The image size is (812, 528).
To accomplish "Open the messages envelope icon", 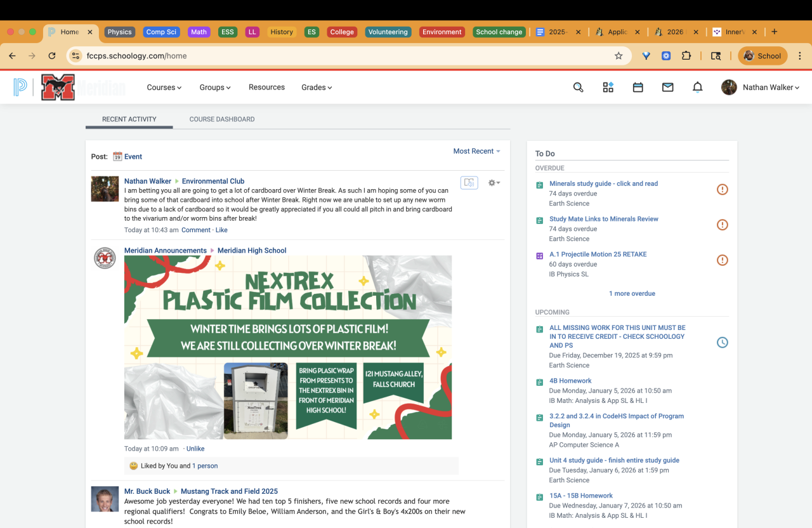I will pos(667,88).
